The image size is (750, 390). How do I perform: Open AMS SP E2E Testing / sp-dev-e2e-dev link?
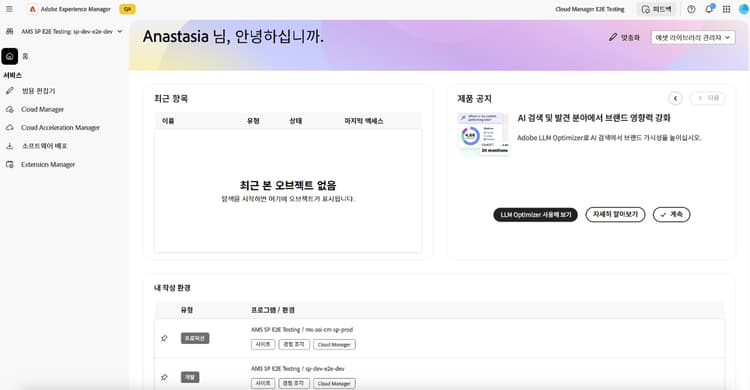click(x=298, y=369)
